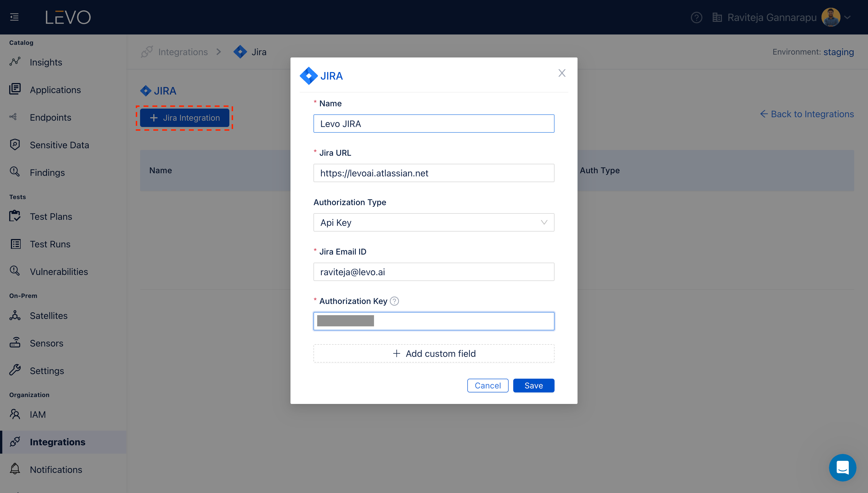Focus the Jira URL input field

click(434, 173)
